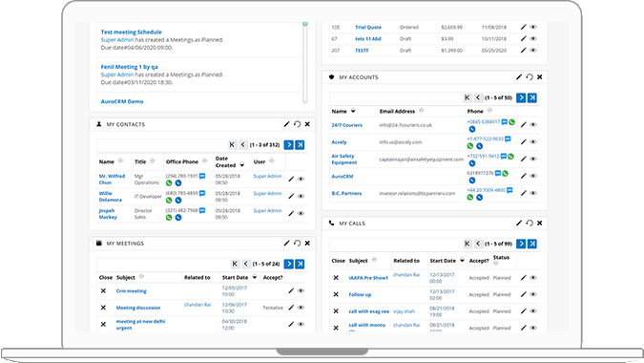Screen dimensions: 644x363
Task: View the tets 11 Abd quote
Action: 533,38
